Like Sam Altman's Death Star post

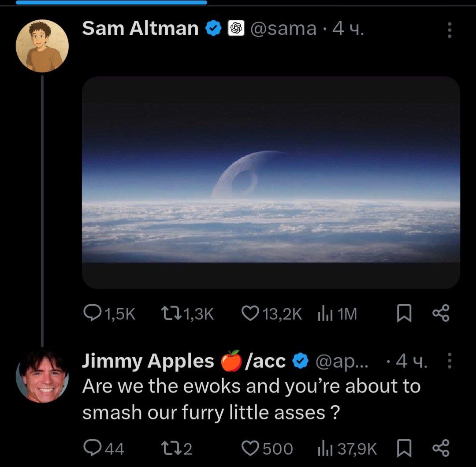coord(251,314)
